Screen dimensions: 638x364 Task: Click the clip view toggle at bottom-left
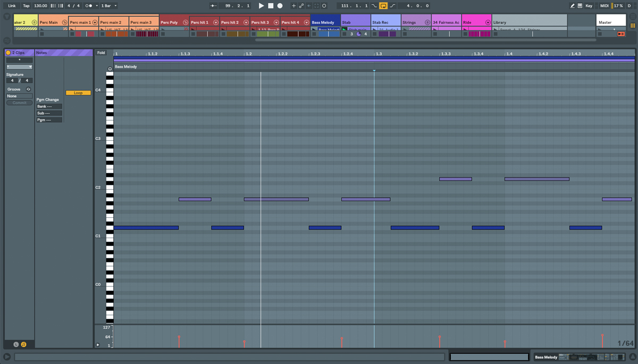click(x=7, y=357)
